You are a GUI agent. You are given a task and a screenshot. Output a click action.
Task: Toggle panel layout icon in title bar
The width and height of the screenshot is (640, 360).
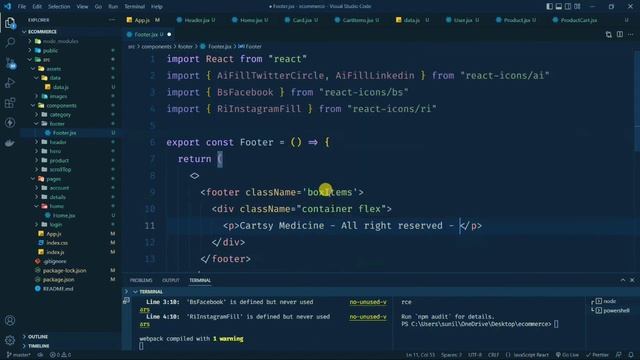click(559, 6)
